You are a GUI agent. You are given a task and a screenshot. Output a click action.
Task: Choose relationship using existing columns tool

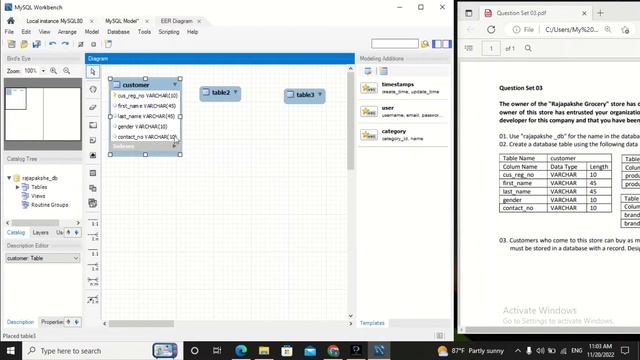click(x=93, y=299)
